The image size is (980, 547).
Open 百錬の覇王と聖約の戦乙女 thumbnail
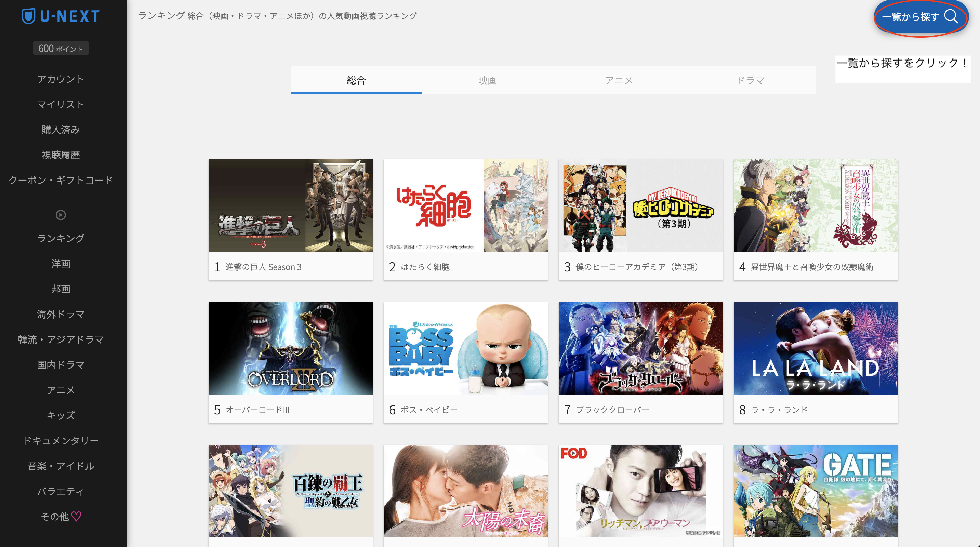(291, 492)
